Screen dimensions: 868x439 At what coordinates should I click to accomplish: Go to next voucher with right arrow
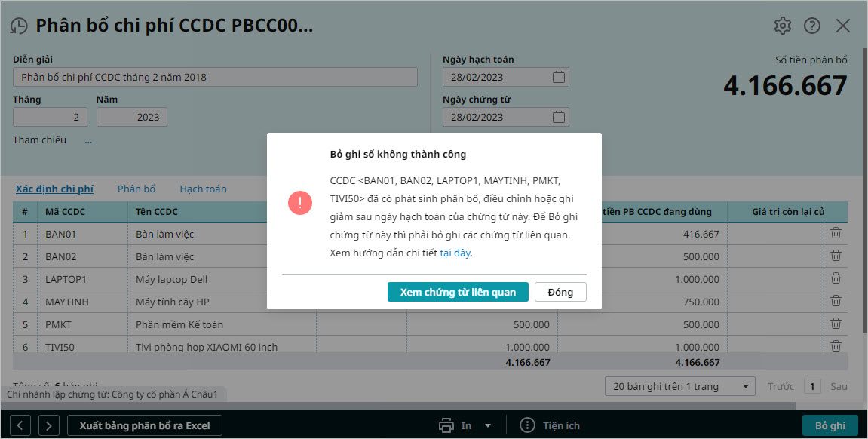point(48,425)
